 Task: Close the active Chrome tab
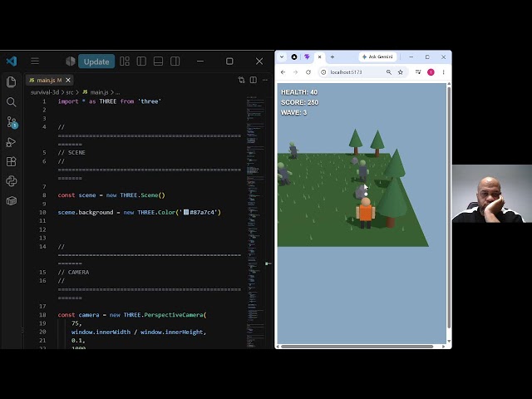pyautogui.click(x=319, y=57)
